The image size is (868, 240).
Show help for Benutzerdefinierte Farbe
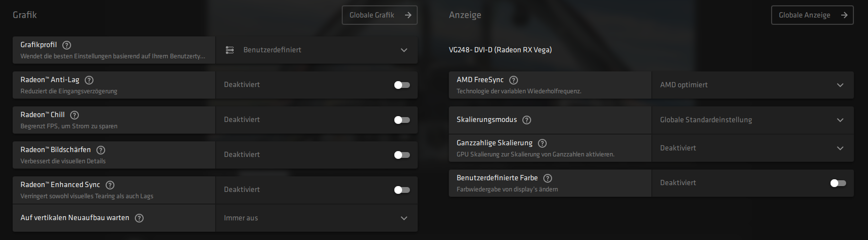(x=548, y=178)
